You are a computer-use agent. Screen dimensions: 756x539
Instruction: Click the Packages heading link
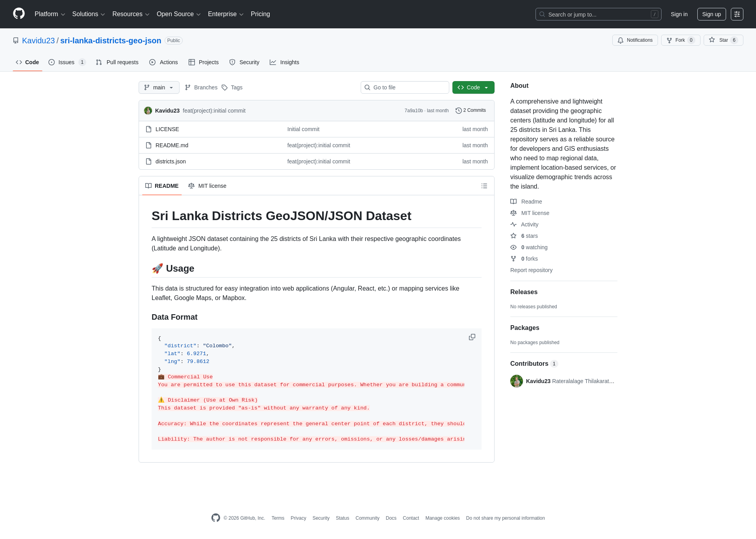(x=525, y=328)
